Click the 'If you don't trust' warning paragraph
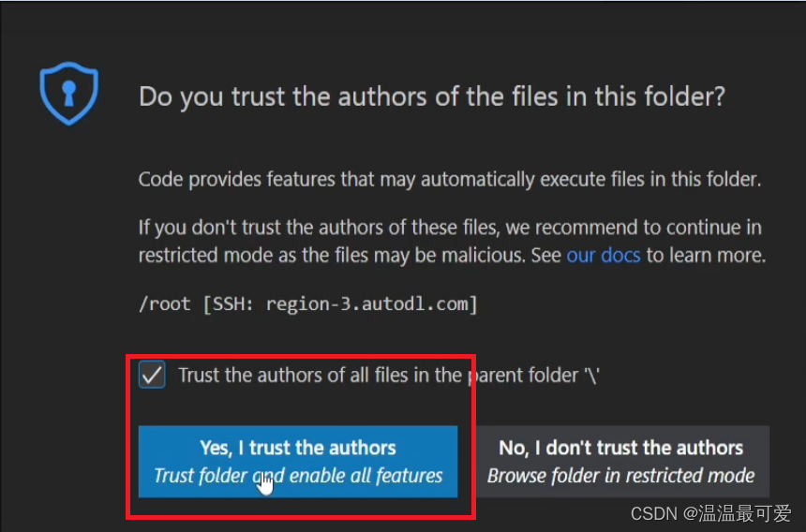 tap(450, 241)
